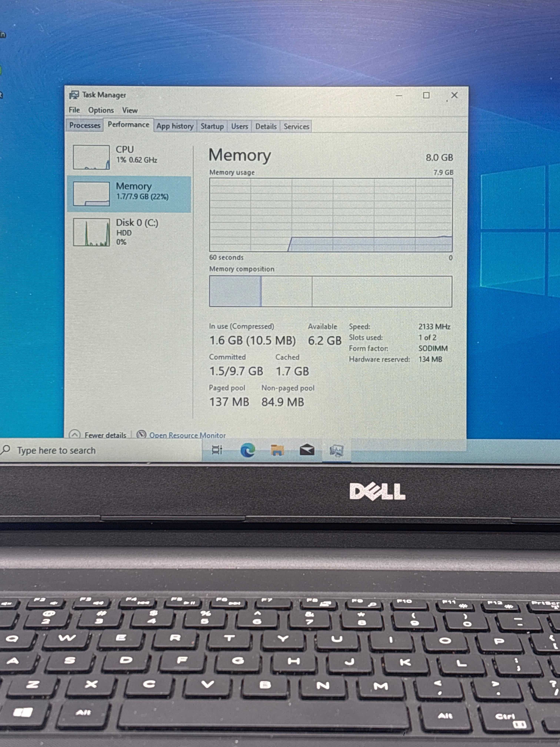The image size is (560, 747).
Task: Click the Disk 0 activity graph thumbnail
Action: click(91, 232)
